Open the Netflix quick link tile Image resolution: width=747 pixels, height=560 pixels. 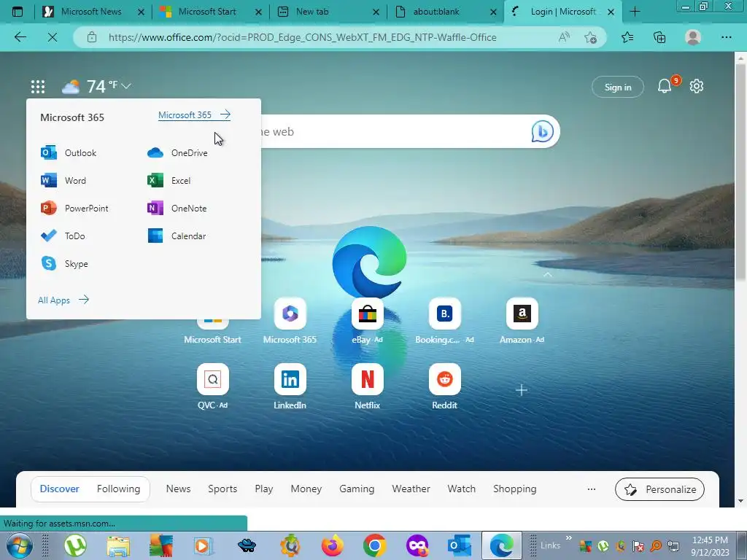[368, 386]
